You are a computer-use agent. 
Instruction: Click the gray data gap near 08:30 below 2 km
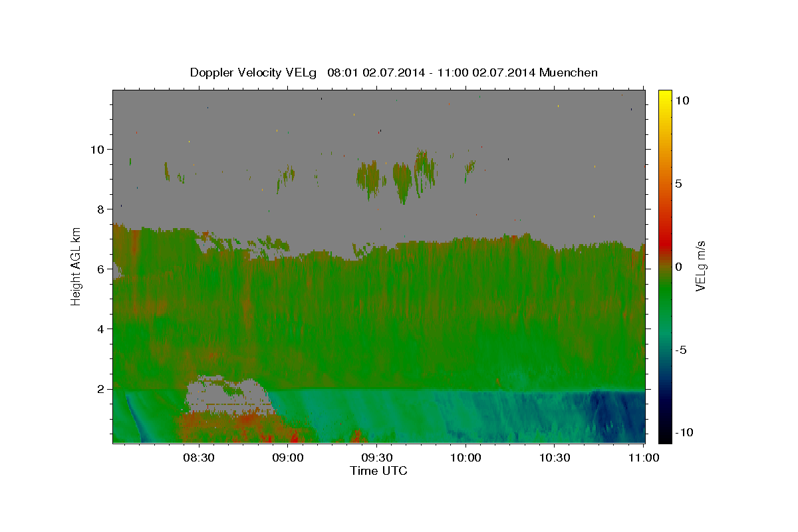(x=226, y=396)
